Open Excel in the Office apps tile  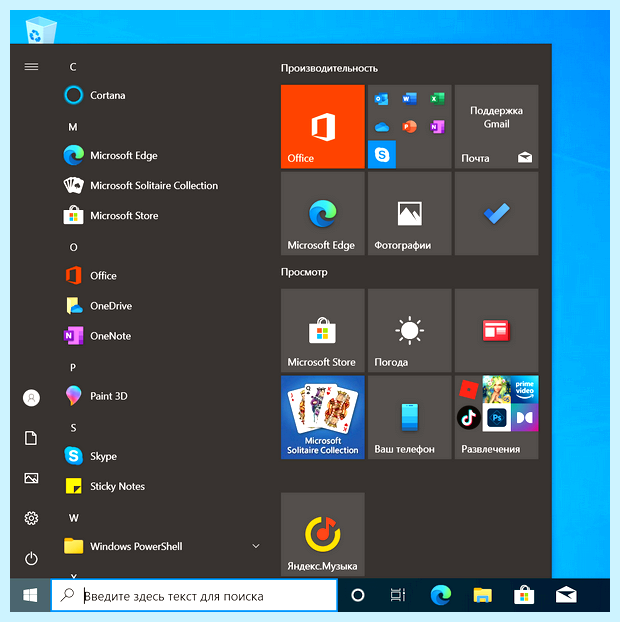point(437,98)
